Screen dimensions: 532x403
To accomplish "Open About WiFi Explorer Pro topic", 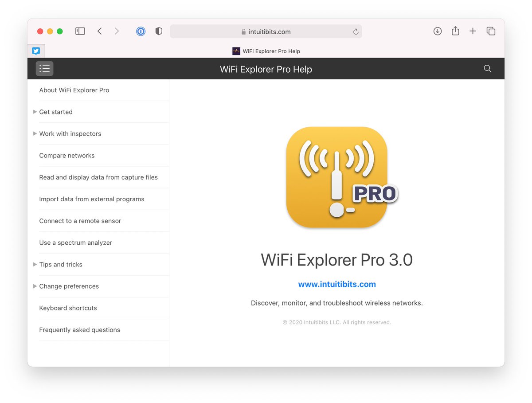I will click(74, 90).
